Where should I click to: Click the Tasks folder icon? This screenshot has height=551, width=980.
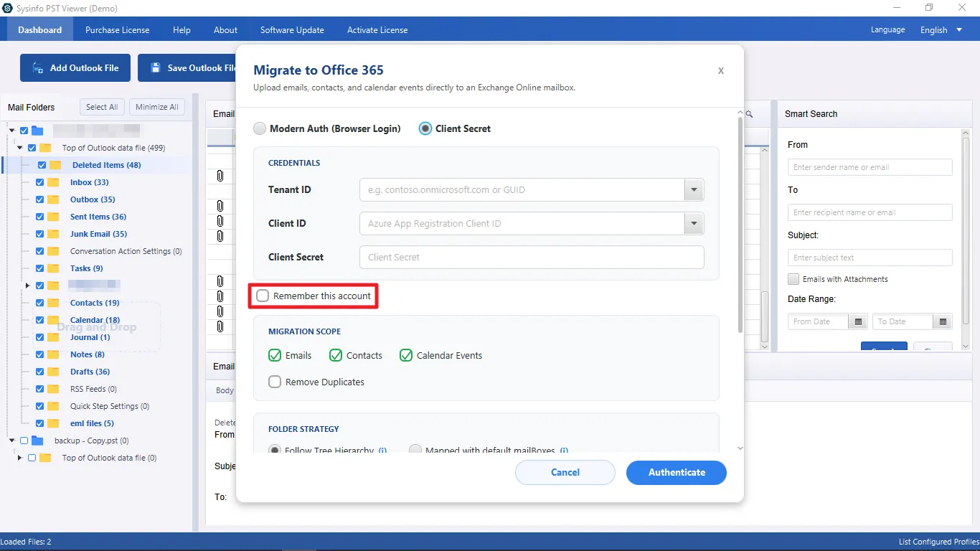pyautogui.click(x=53, y=268)
